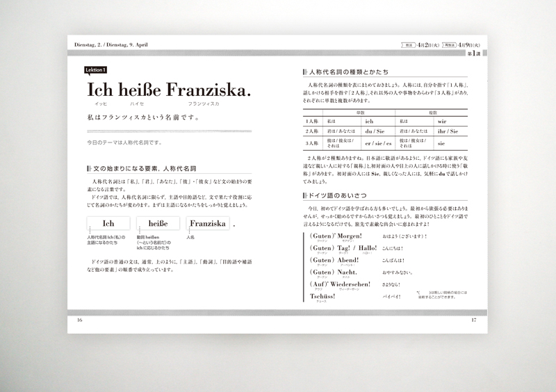Click the page number 16
This screenshot has width=556, height=392.
(80, 320)
